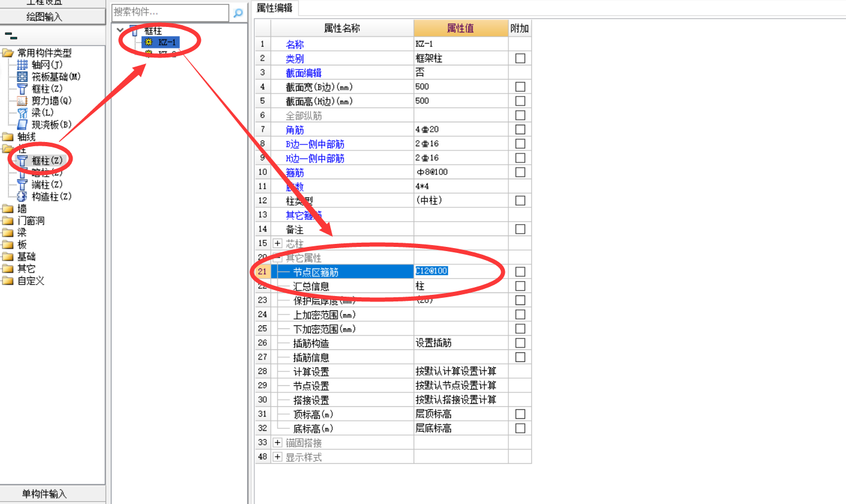Expand the 芯柱 property group
Viewport: 846px width, 504px height.
pyautogui.click(x=277, y=243)
